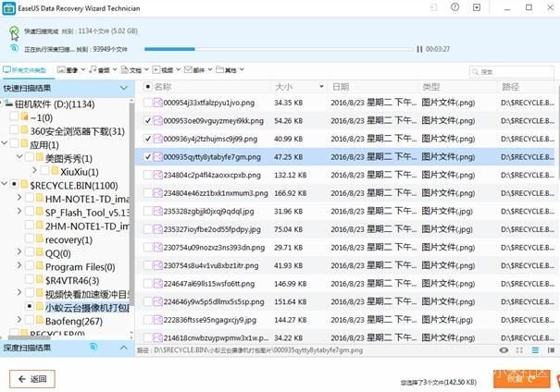Toggle select-all checkbox in 名称 header
Image resolution: width=560 pixels, height=392 pixels.
pyautogui.click(x=147, y=86)
